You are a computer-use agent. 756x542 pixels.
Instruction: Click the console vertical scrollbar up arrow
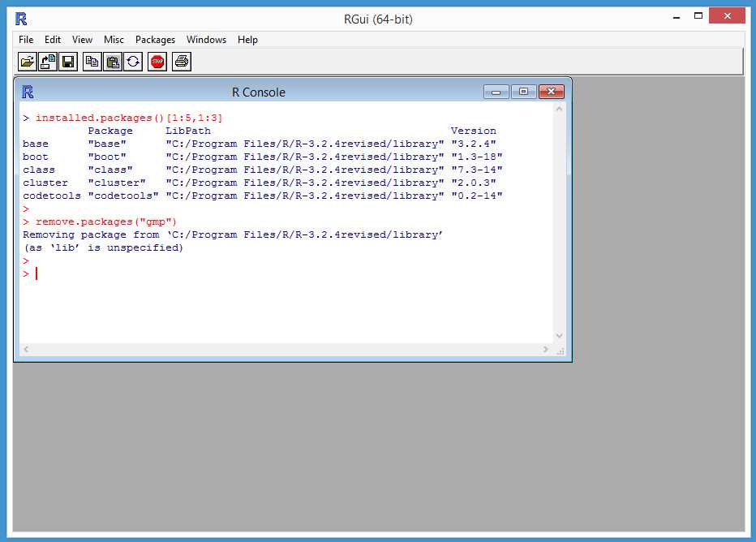tap(559, 109)
